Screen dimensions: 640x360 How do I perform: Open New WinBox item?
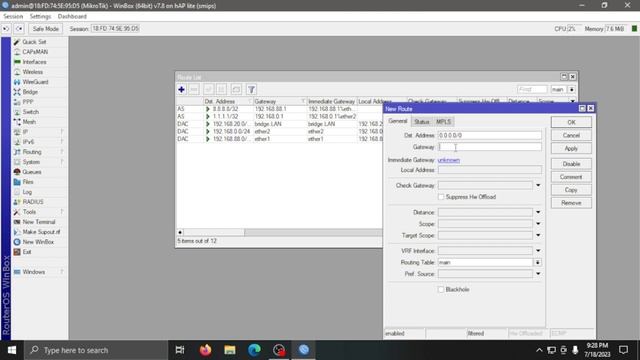click(38, 242)
